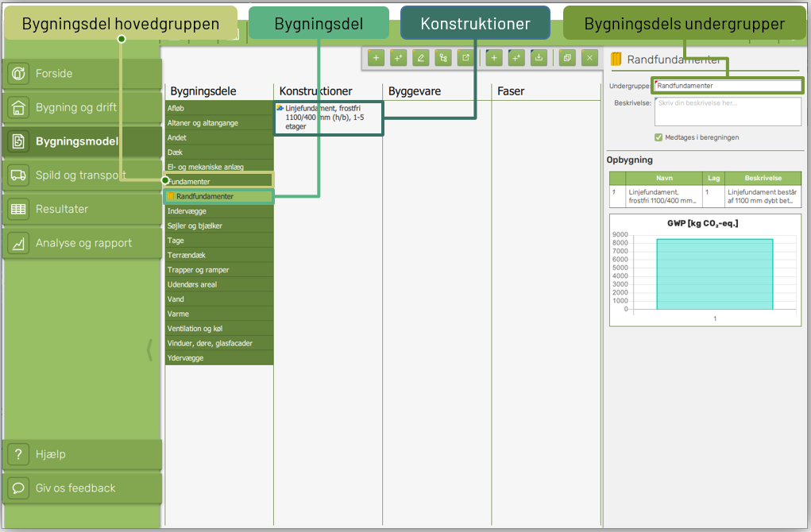Go to Analyse og rapport
Screen dimensions: 811x532
(x=83, y=243)
